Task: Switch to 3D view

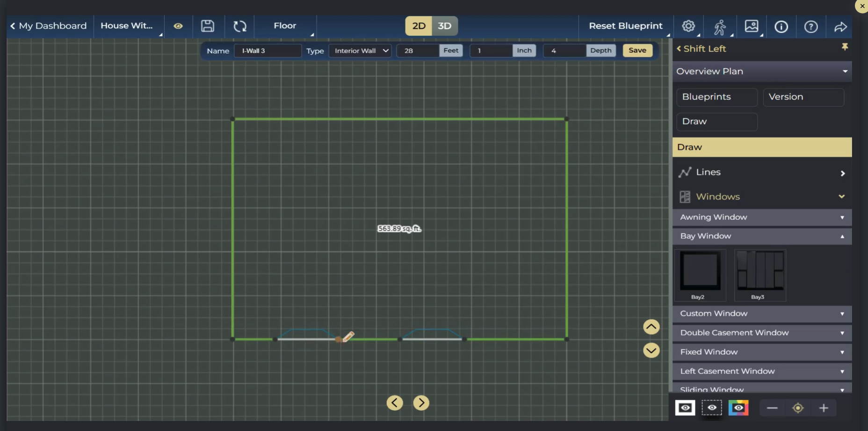Action: tap(445, 26)
